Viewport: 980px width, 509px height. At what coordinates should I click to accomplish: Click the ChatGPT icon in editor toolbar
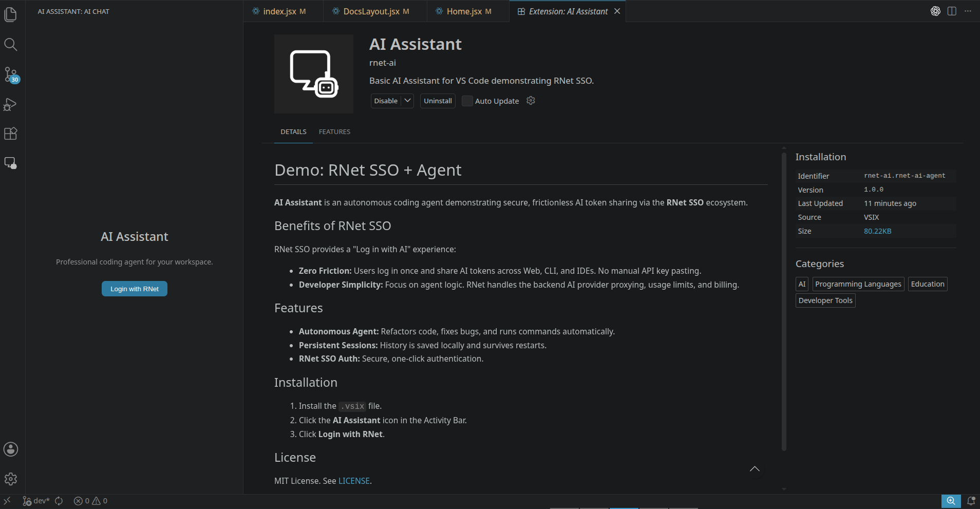pyautogui.click(x=935, y=11)
